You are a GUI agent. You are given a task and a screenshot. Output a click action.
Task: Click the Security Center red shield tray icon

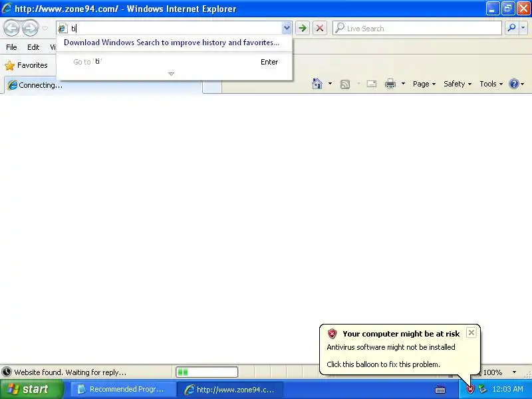tap(470, 390)
